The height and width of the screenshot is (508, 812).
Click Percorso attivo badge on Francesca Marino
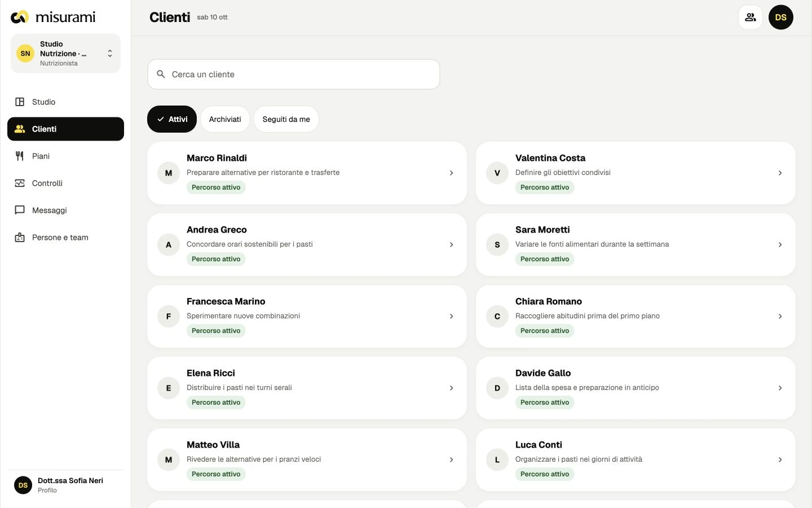216,331
